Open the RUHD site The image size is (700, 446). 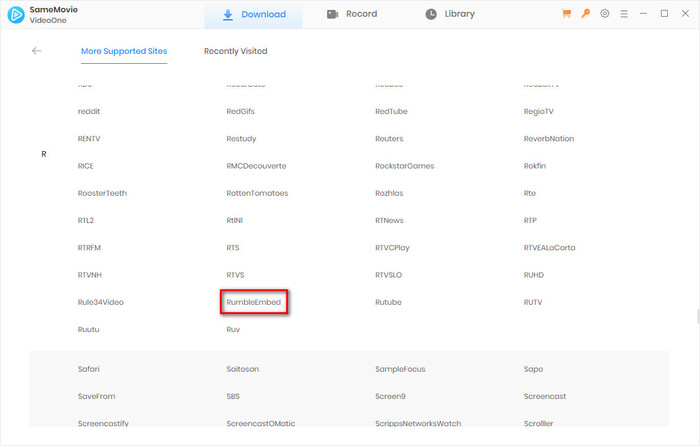click(533, 275)
